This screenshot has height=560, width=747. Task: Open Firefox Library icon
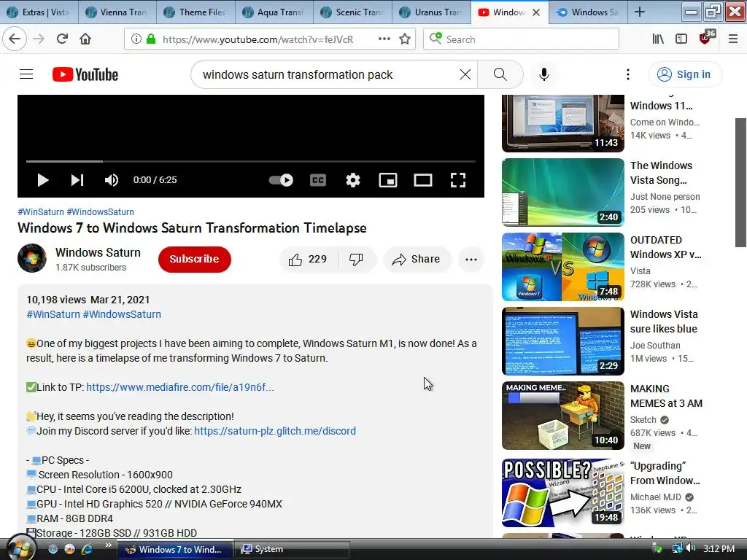point(658,39)
